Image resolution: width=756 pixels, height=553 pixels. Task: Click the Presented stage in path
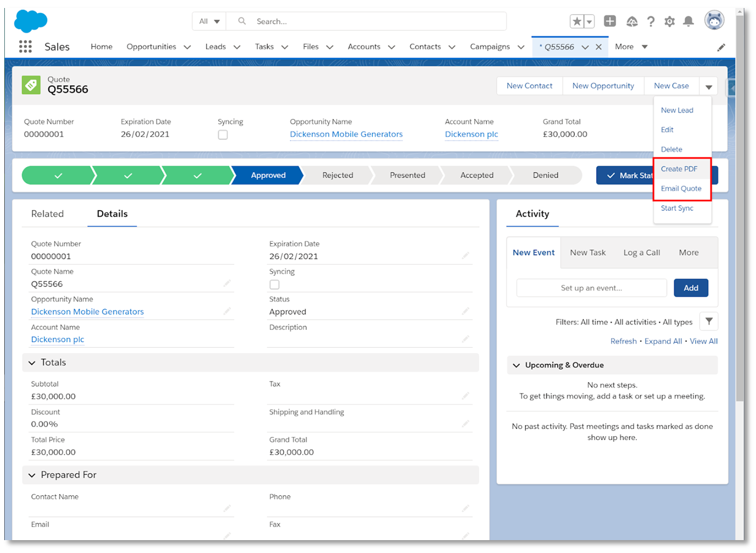tap(407, 175)
